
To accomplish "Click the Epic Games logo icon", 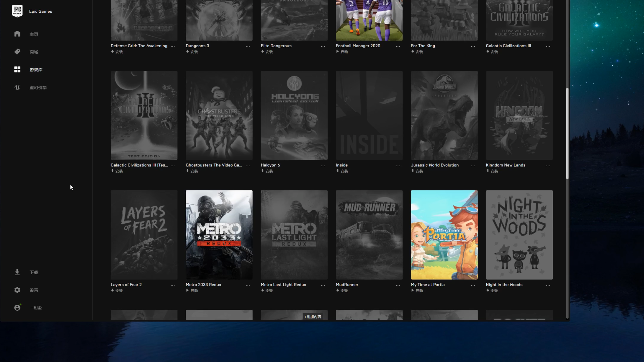I will point(17,11).
